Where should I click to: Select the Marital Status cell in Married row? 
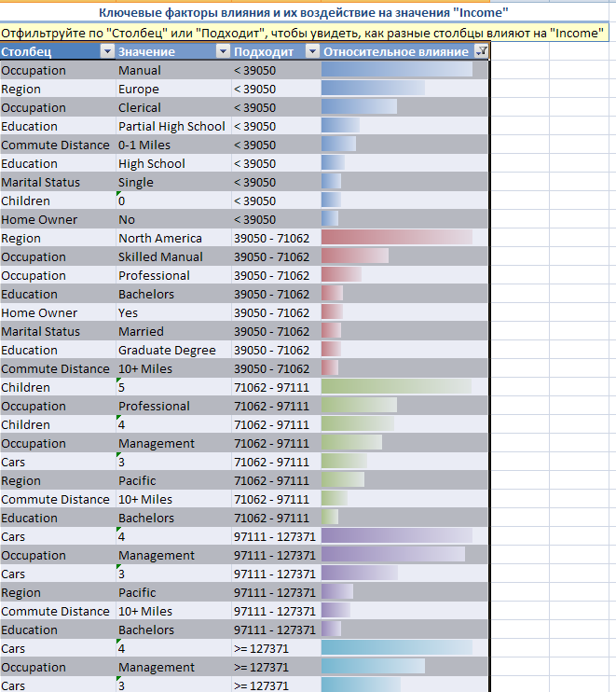coord(58,331)
